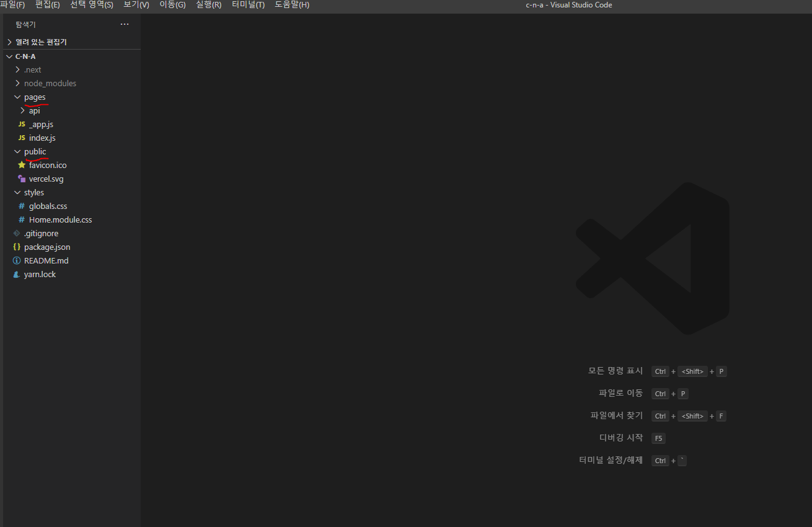Image resolution: width=812 pixels, height=527 pixels.
Task: Expand the api folder chevron
Action: (x=22, y=110)
